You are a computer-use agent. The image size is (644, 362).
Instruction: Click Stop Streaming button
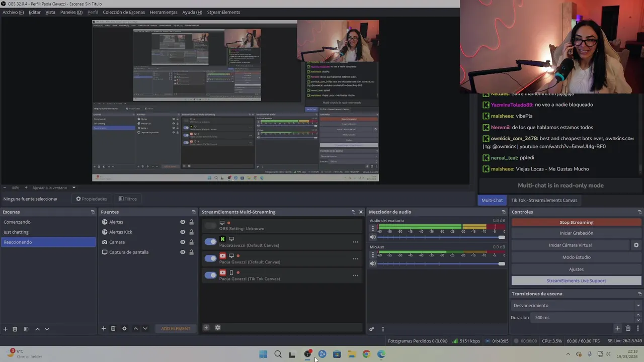coord(576,222)
